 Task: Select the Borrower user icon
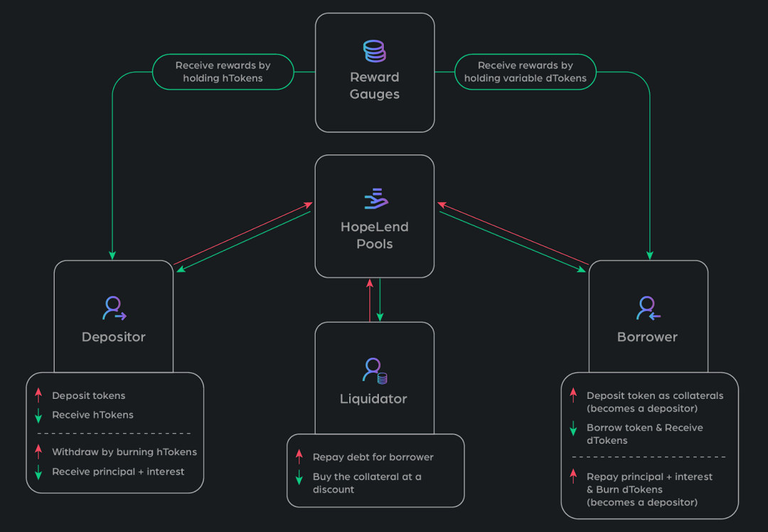click(648, 308)
